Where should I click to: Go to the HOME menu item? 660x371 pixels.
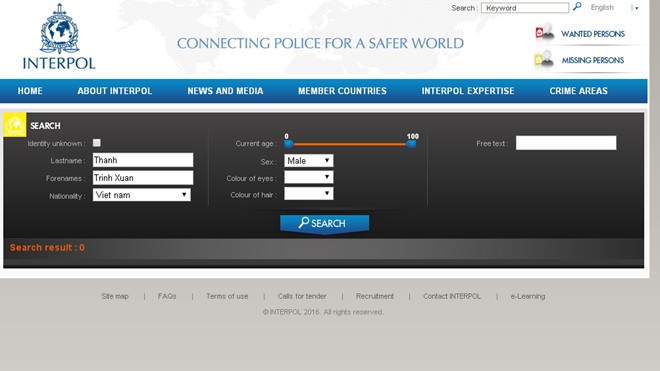coord(30,91)
